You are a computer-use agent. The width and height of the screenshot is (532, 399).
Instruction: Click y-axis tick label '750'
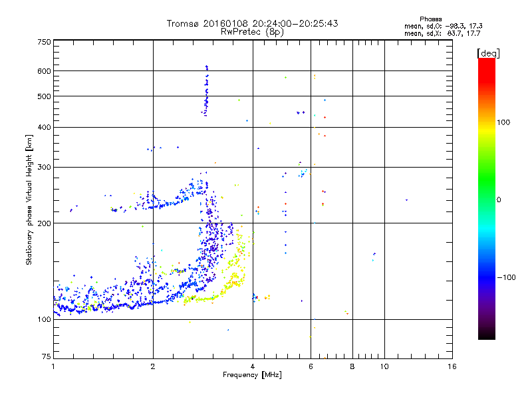pos(45,42)
